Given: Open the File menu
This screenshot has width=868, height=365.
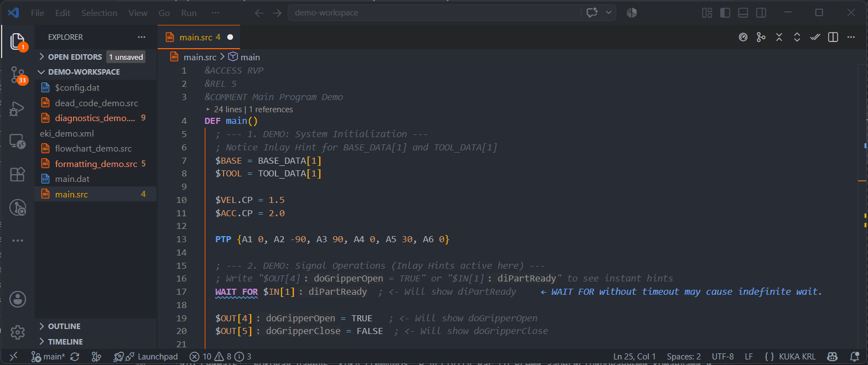Looking at the screenshot, I should pos(38,13).
